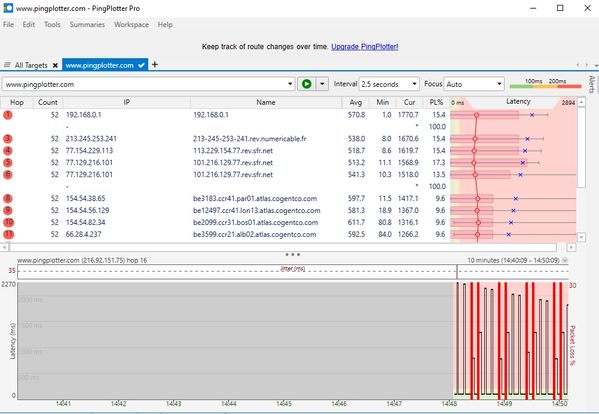
Task: Click the checkmark on the pingplotter tab
Action: point(141,65)
